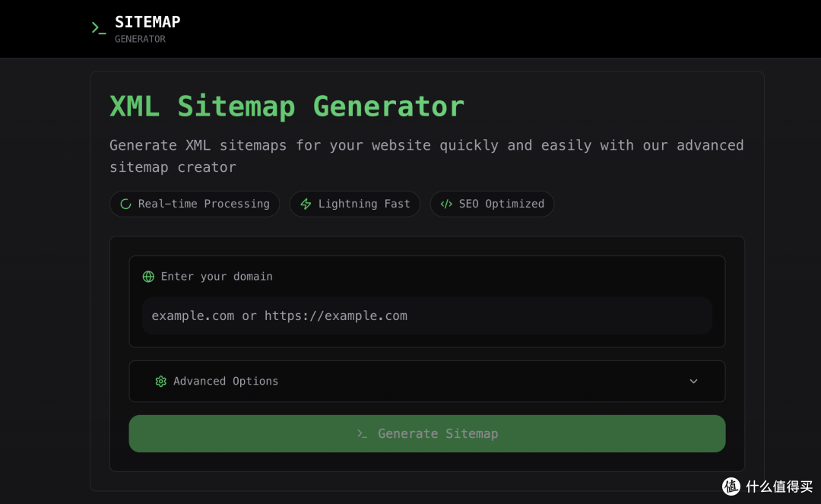Viewport: 821px width, 504px height.
Task: Click the prompt icon in Generate Sitemap button
Action: click(362, 434)
